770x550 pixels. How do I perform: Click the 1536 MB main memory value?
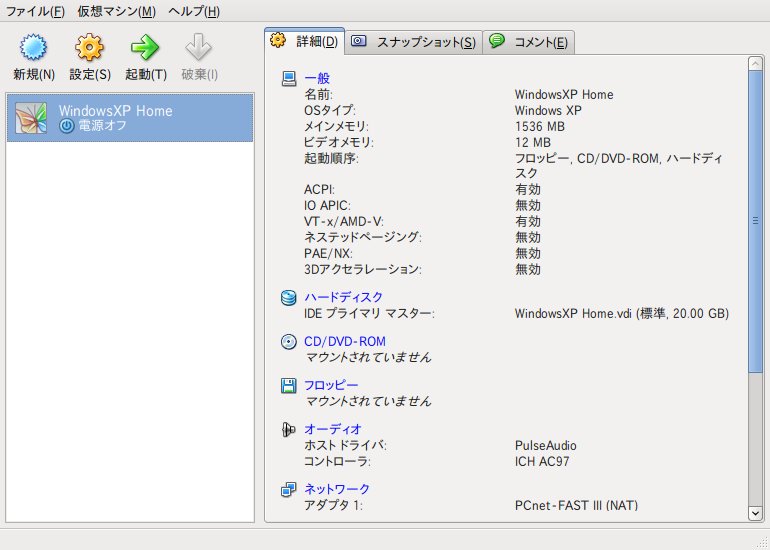540,127
